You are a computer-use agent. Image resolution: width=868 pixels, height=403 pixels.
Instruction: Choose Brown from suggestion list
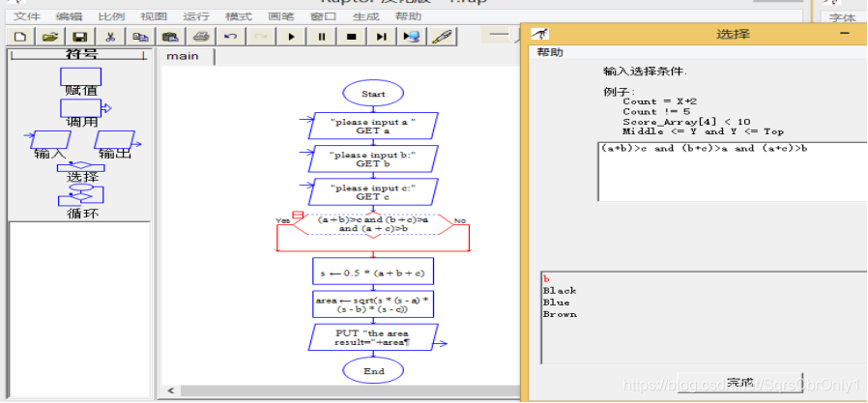click(560, 314)
